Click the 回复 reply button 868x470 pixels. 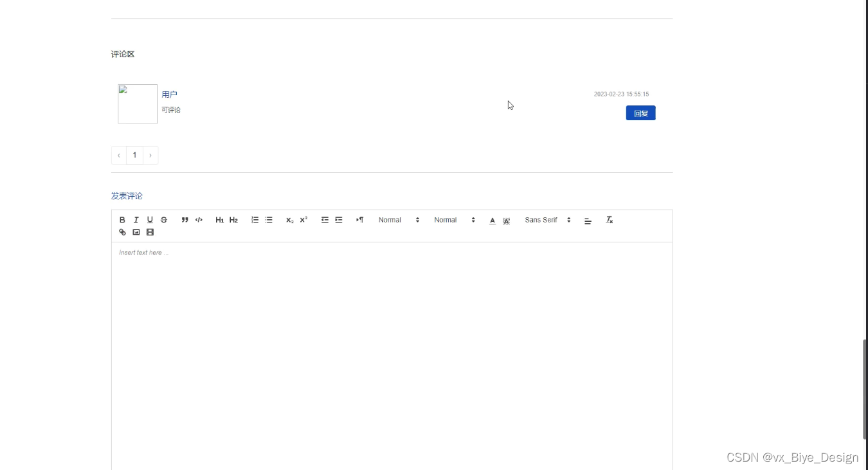click(x=640, y=113)
